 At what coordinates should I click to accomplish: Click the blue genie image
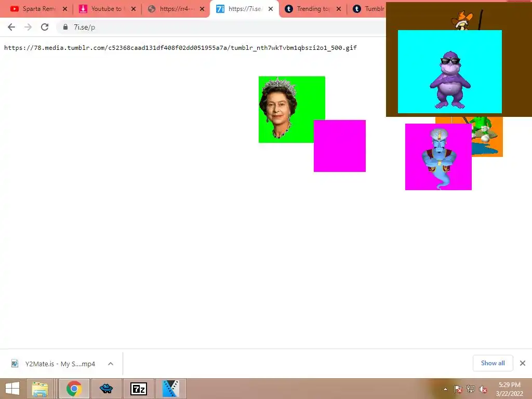[438, 157]
